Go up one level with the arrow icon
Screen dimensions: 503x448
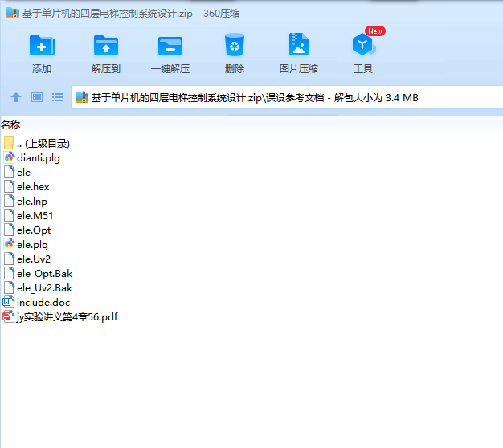tap(16, 97)
